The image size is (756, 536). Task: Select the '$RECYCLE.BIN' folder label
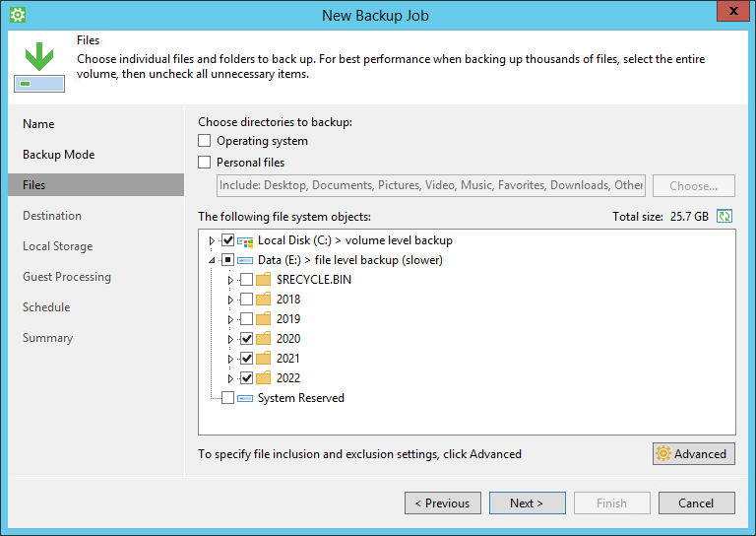pyautogui.click(x=314, y=280)
